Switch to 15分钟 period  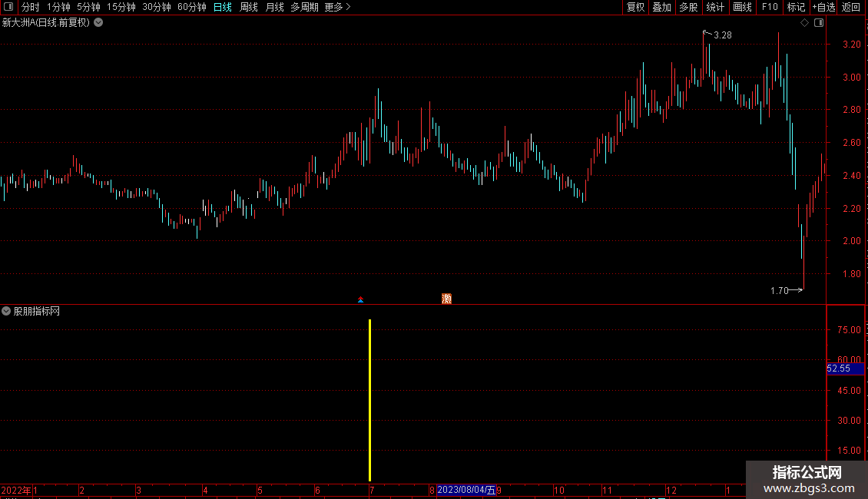121,7
